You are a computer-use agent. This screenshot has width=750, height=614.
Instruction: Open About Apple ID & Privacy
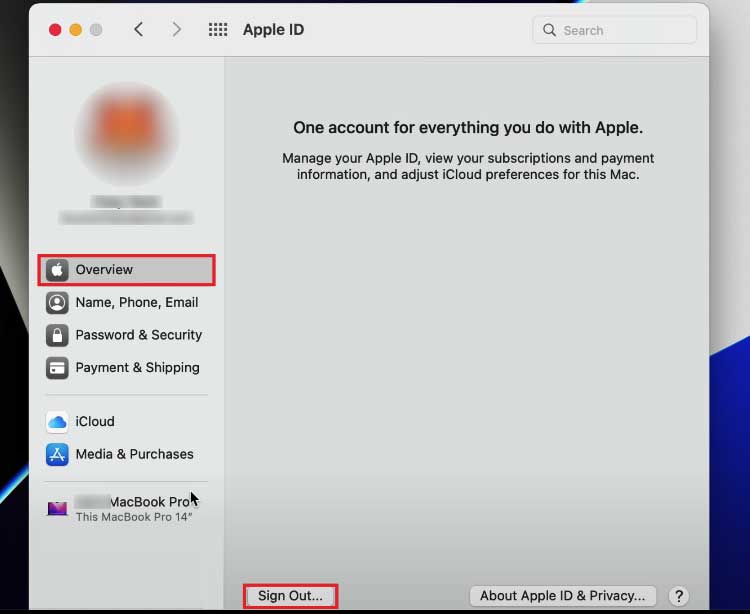pyautogui.click(x=562, y=596)
